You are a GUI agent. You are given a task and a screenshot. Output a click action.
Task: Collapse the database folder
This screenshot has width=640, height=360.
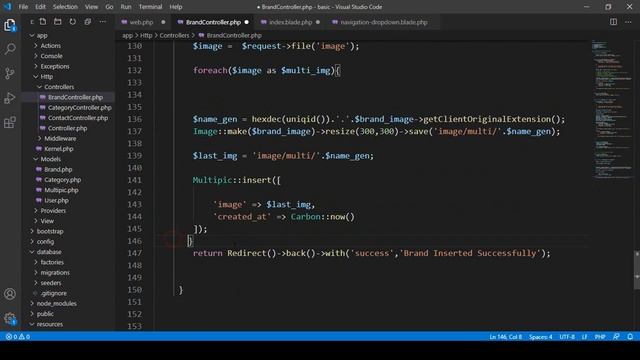[x=49, y=252]
